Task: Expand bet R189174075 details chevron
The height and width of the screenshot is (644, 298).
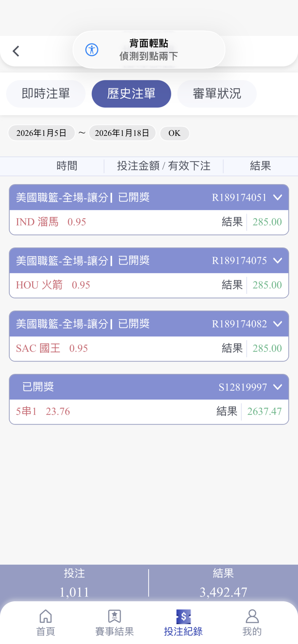Action: tap(278, 260)
